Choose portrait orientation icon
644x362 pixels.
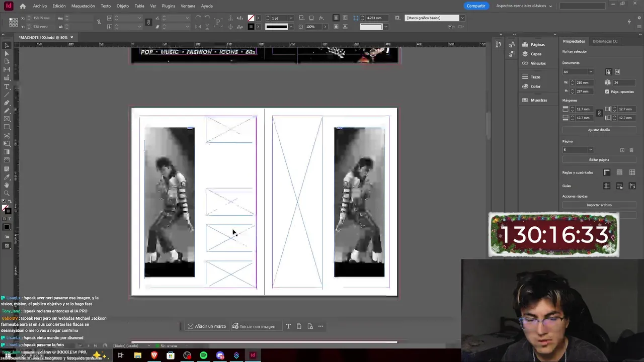tap(609, 72)
